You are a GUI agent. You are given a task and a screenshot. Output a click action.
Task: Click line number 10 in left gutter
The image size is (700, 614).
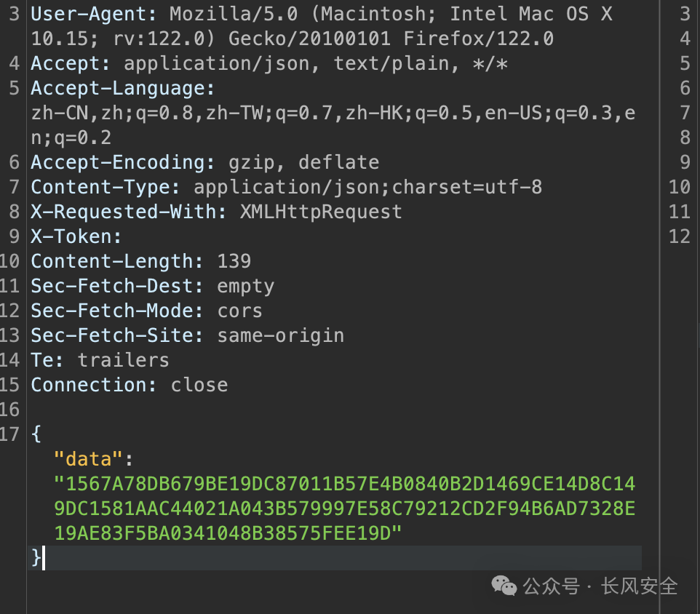coord(9,261)
